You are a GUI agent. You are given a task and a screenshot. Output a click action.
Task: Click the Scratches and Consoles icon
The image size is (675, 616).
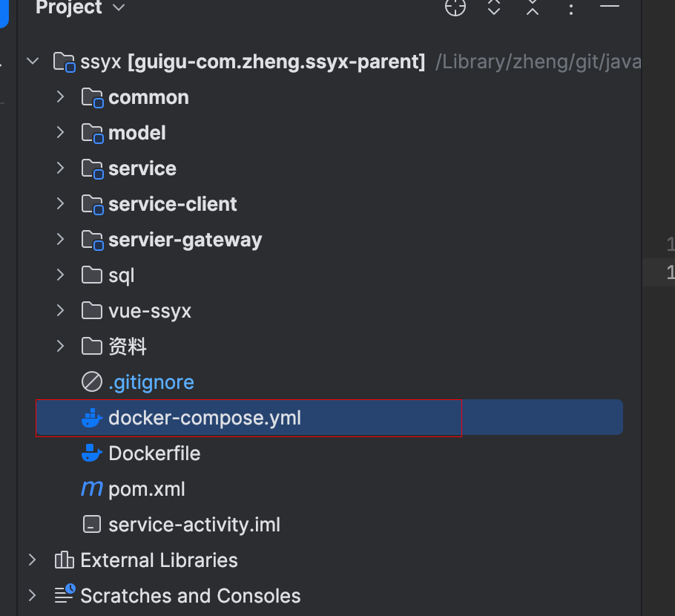(x=65, y=595)
